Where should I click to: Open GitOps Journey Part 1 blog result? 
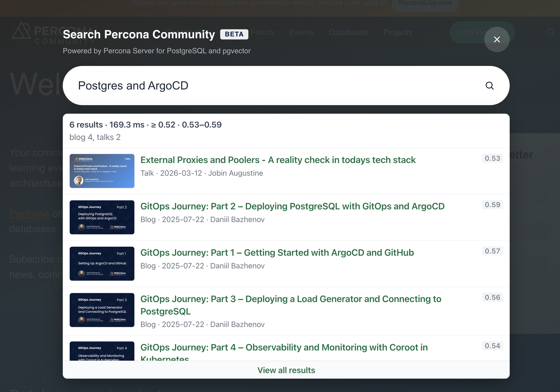point(277,252)
